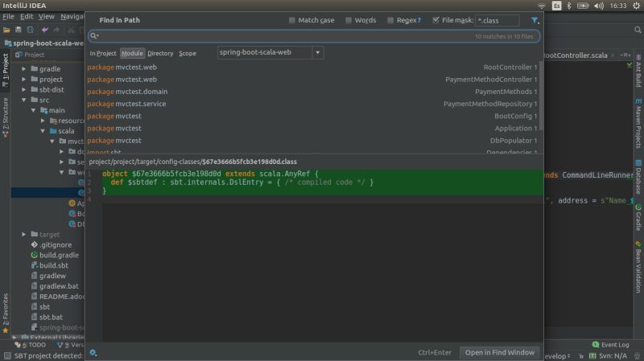Select the Module scope tab

point(132,53)
